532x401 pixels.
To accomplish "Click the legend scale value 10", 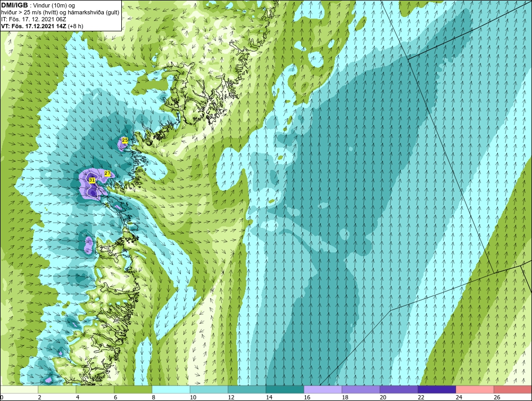I will click(193, 397).
